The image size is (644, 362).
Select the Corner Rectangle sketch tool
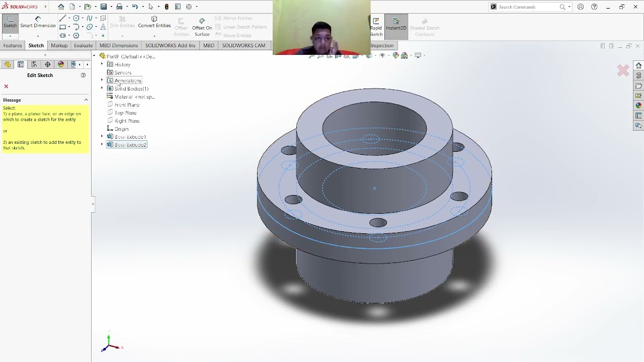point(62,27)
